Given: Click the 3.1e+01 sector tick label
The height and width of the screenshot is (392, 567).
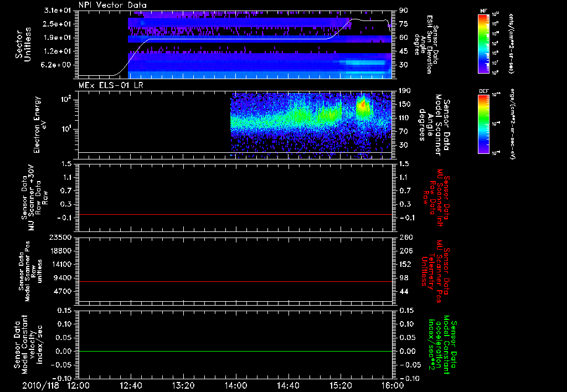Looking at the screenshot, I should point(58,11).
